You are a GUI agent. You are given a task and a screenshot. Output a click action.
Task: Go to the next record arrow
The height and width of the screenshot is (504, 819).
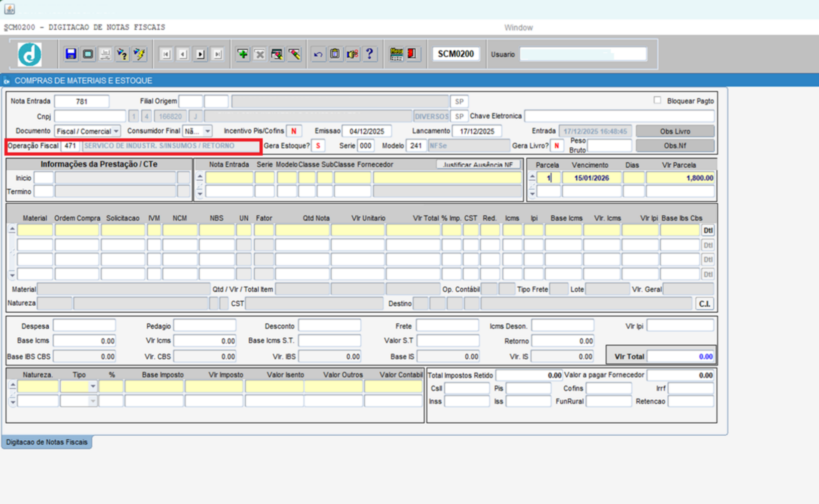pos(200,54)
